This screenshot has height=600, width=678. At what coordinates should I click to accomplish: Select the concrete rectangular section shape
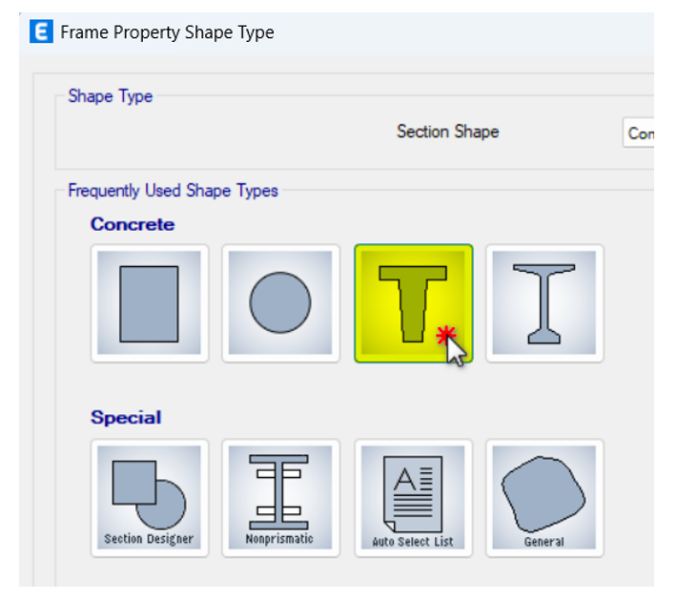coord(149,303)
